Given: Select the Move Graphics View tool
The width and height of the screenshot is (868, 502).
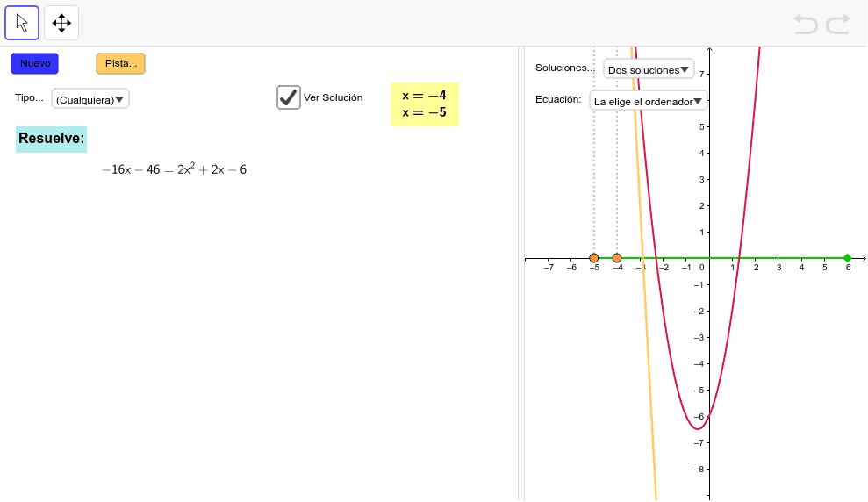Looking at the screenshot, I should [x=61, y=23].
